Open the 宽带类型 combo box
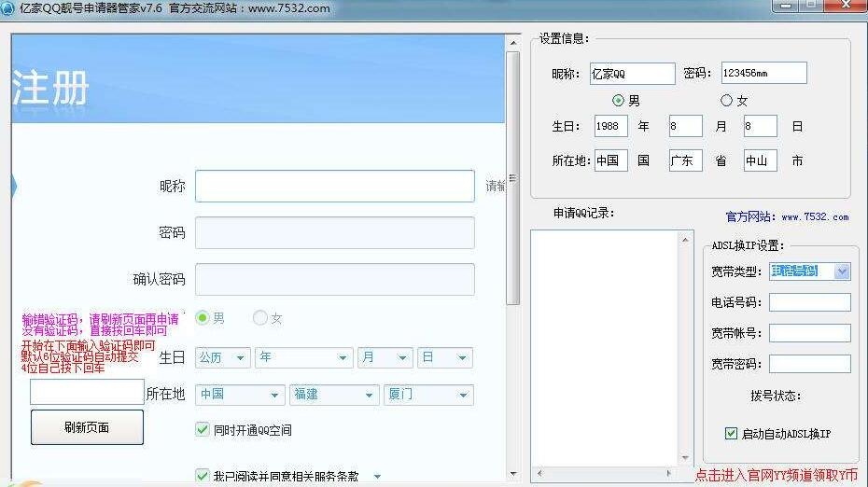Screen dimensions: 868x487 (x=809, y=271)
